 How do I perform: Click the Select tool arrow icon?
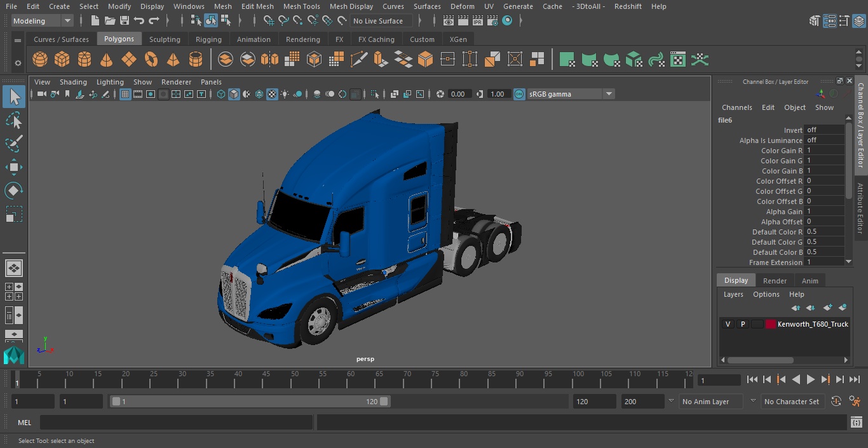[x=14, y=97]
